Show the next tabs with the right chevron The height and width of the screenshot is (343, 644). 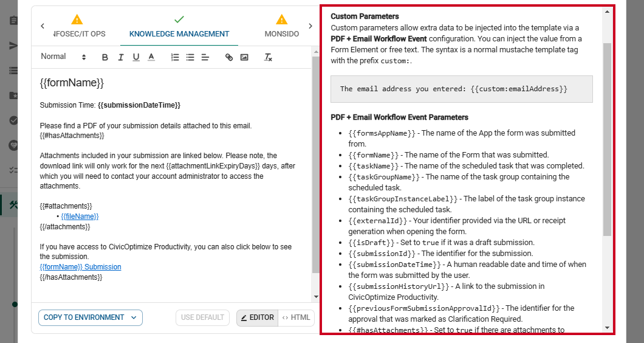pyautogui.click(x=310, y=26)
